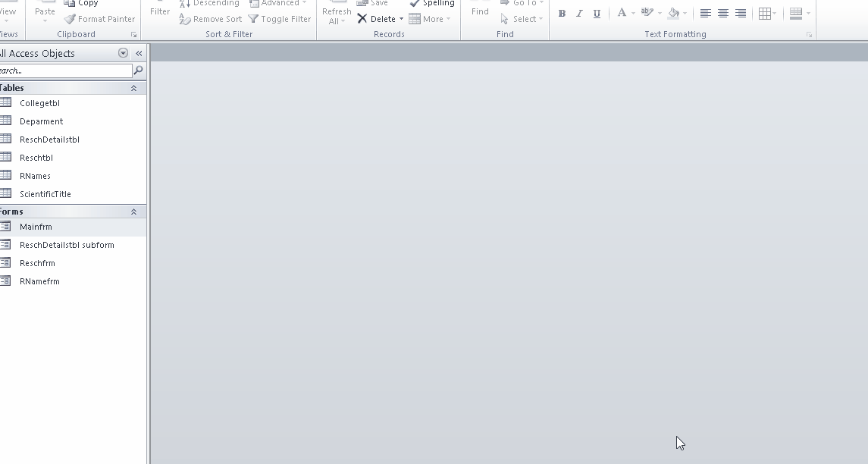Toggle italic text formatting
Viewport: 868px width, 464px height.
coord(579,14)
